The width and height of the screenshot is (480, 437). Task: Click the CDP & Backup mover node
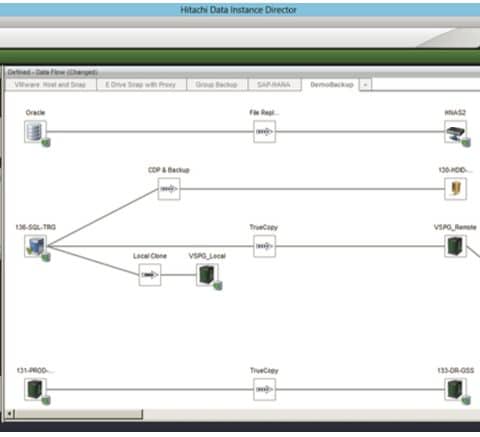point(169,189)
